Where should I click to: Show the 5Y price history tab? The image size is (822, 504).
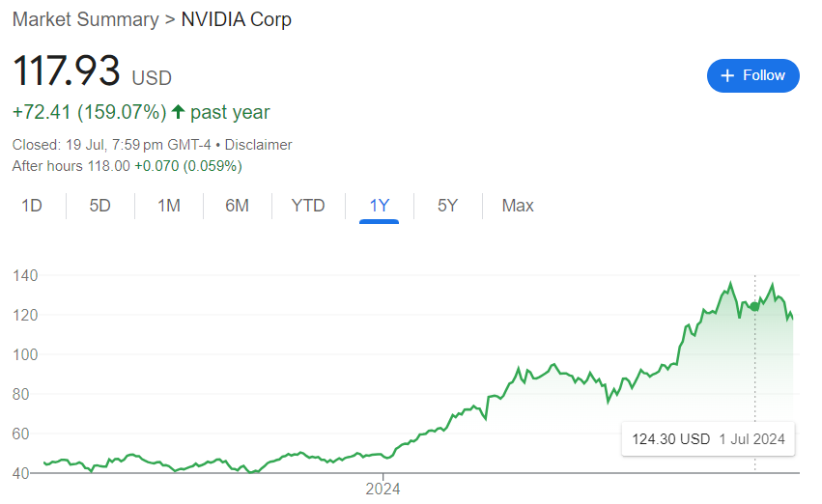point(447,206)
